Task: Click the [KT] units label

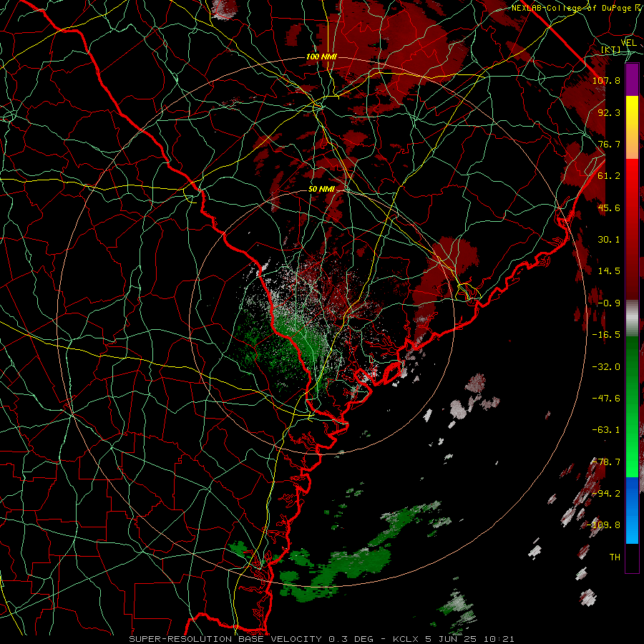Action: coord(610,50)
